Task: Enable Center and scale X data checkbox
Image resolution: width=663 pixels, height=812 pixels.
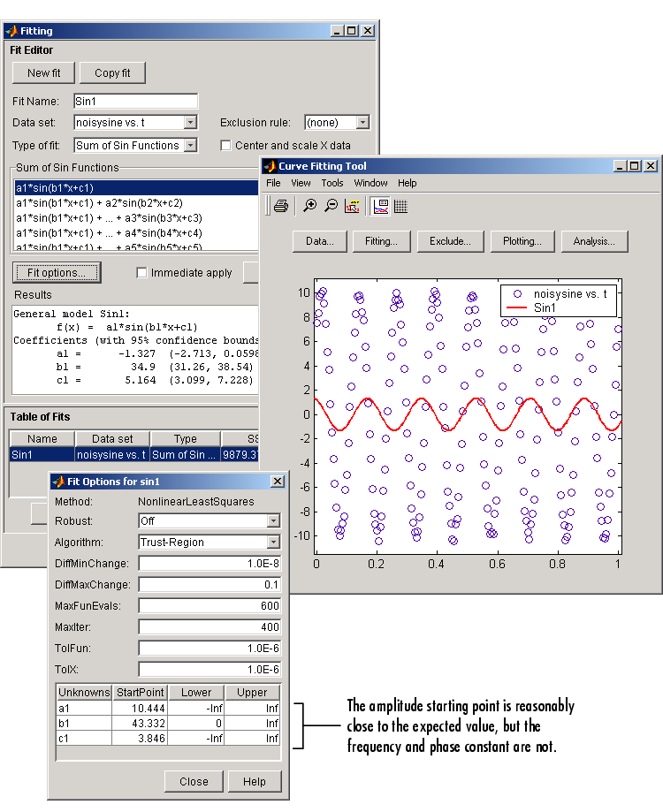Action: click(225, 146)
